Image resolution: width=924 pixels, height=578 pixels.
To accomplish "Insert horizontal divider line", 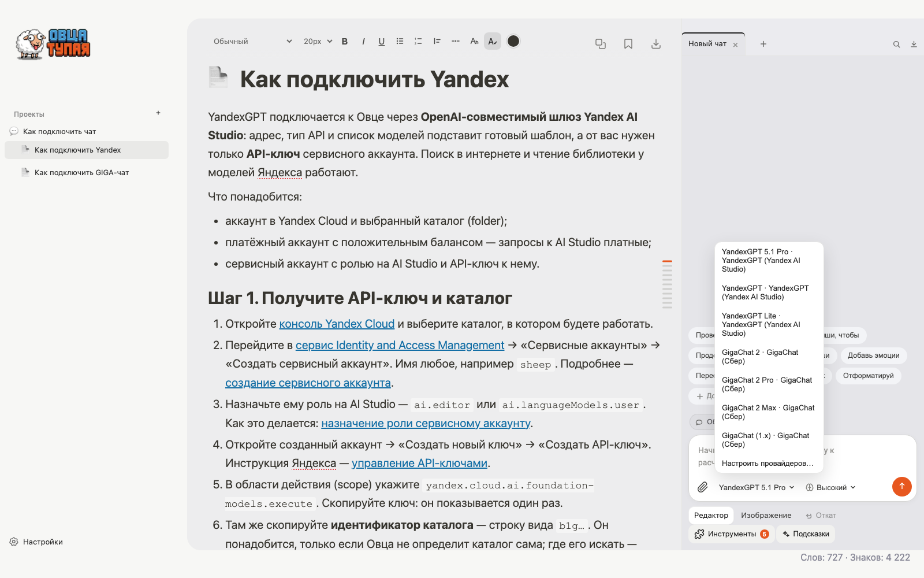I will [x=456, y=42].
